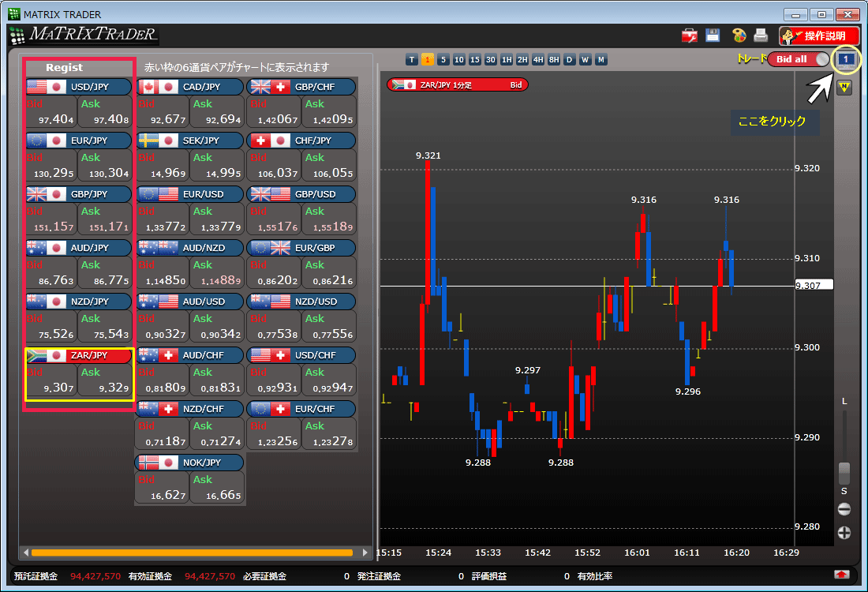This screenshot has height=592, width=868.
Task: Open the color palette settings icon
Action: [x=739, y=36]
